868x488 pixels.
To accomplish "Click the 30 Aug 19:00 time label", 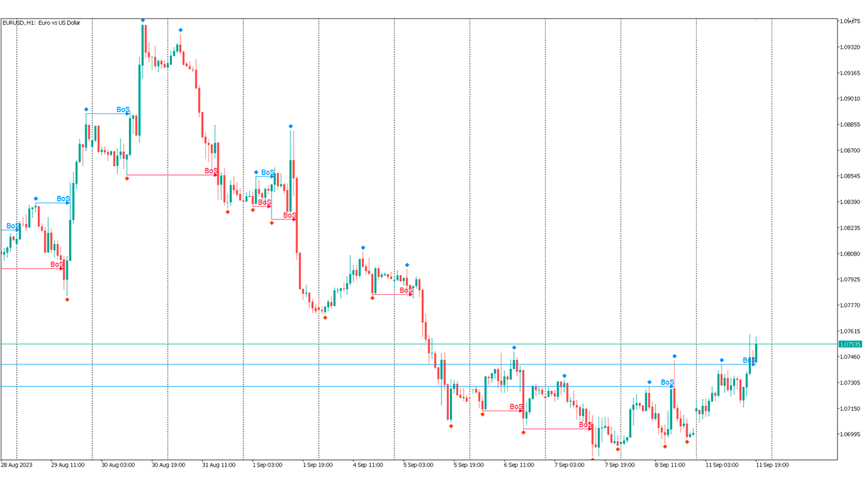I will [x=168, y=465].
